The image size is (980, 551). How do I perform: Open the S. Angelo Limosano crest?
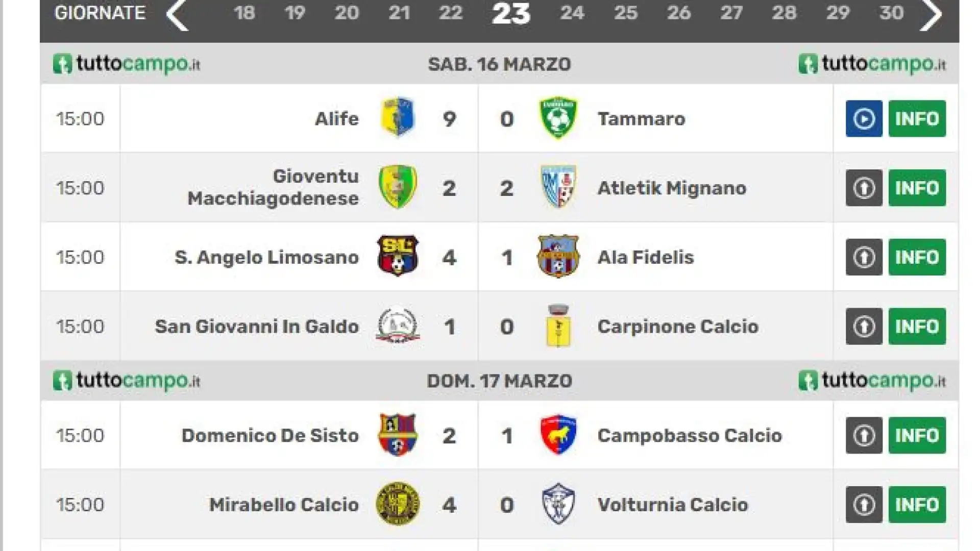[398, 256]
